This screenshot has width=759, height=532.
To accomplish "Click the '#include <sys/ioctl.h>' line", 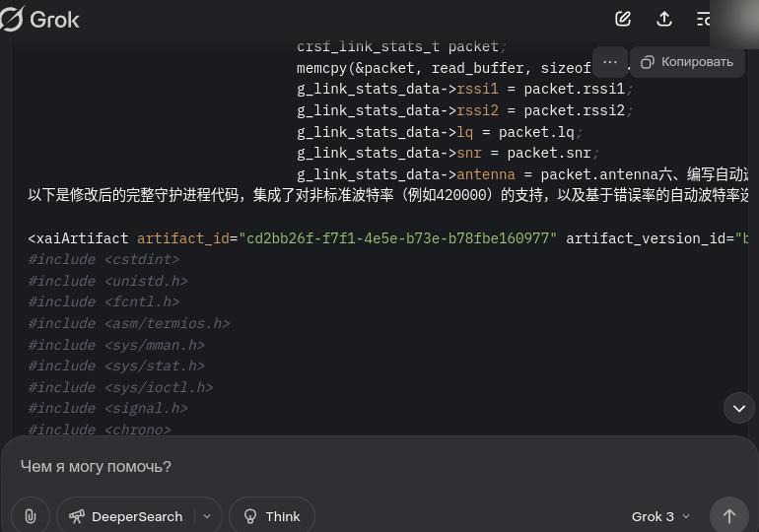I will click(120, 387).
